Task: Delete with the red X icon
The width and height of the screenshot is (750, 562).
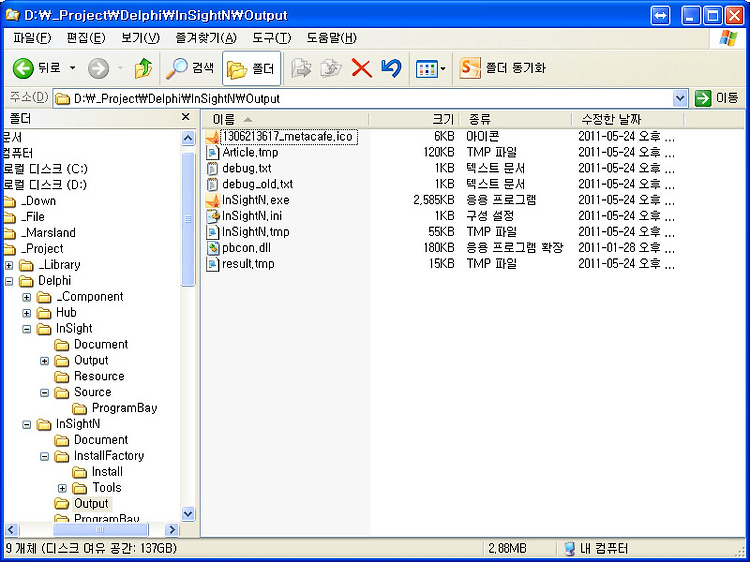Action: [x=362, y=68]
